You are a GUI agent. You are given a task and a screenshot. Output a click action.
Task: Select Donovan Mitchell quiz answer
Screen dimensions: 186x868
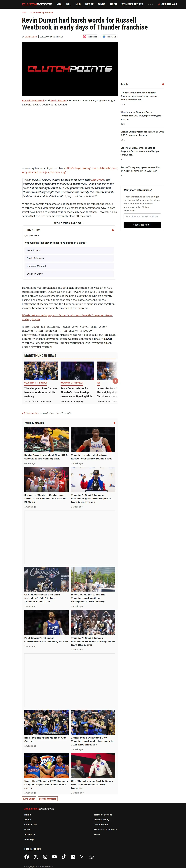[69, 266]
